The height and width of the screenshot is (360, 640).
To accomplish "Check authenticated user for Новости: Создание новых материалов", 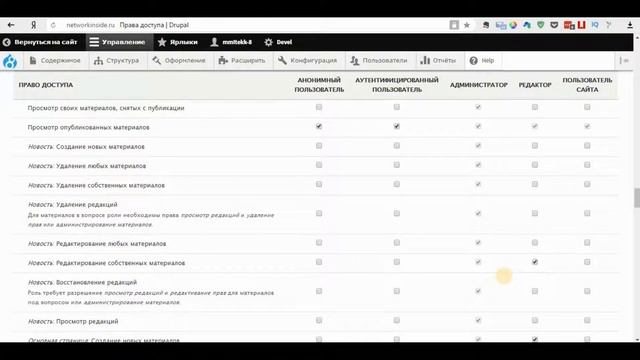I will (x=397, y=145).
